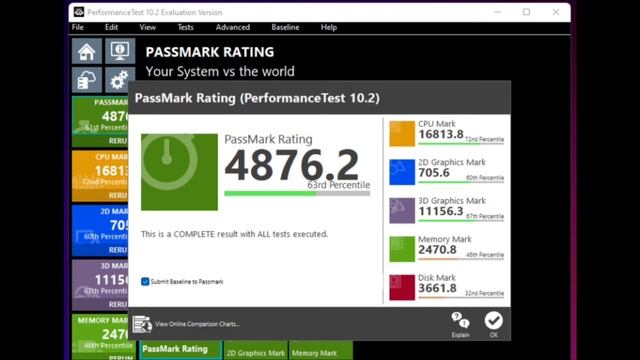The image size is (640, 360).
Task: Open the Advanced menu
Action: (x=233, y=27)
